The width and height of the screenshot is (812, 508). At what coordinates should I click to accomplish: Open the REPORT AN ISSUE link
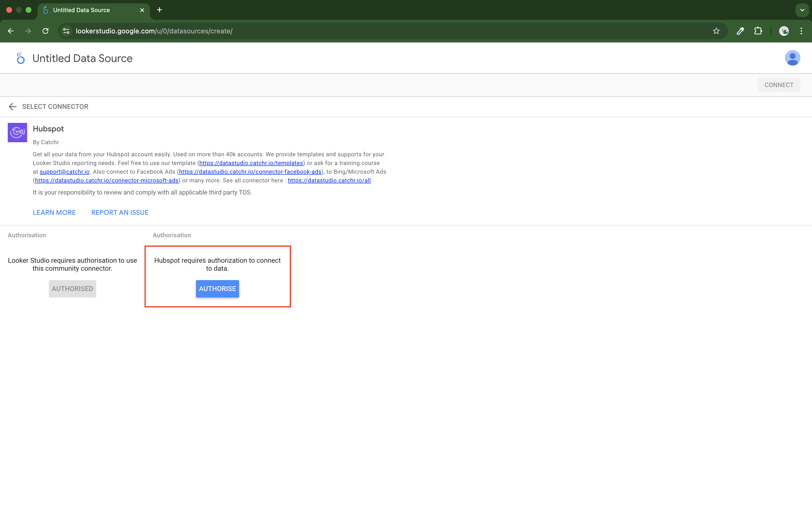120,212
